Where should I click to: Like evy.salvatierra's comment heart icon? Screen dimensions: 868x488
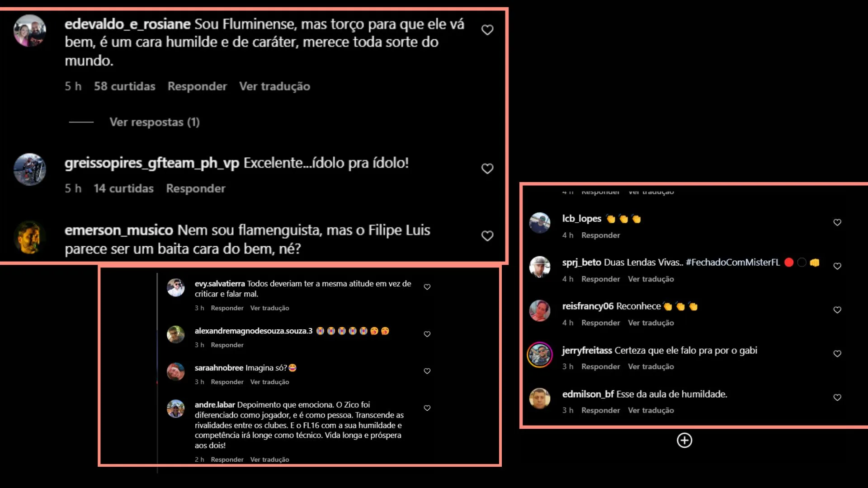click(x=427, y=287)
